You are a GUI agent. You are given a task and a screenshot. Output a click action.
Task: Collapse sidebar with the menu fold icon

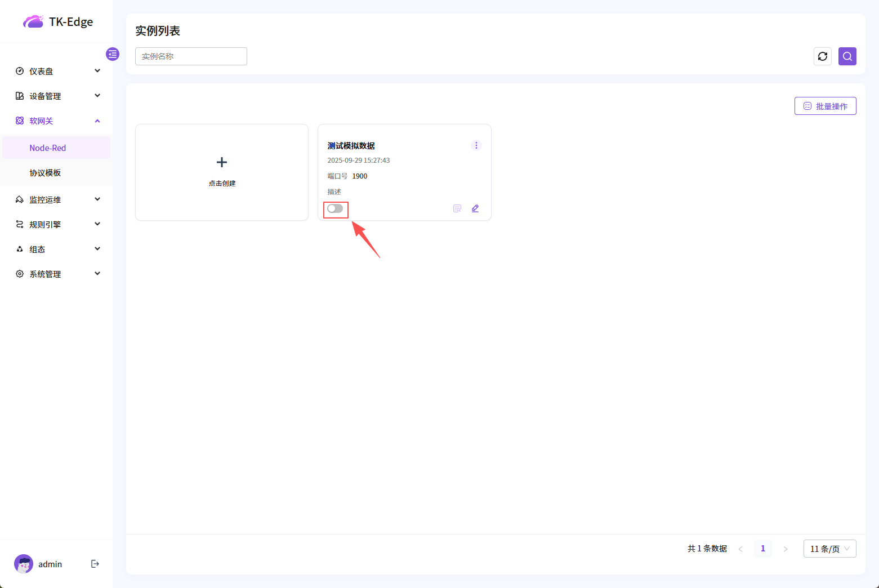[113, 54]
